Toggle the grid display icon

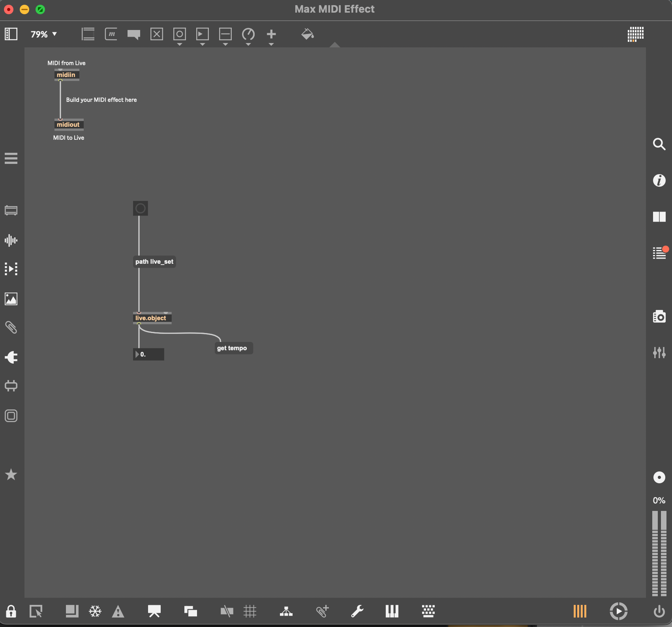(250, 611)
